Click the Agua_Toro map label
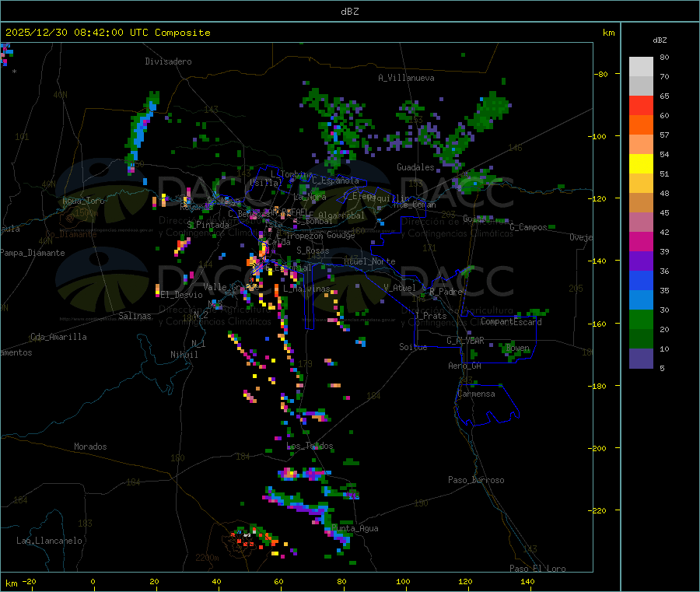The width and height of the screenshot is (700, 592). coord(83,201)
